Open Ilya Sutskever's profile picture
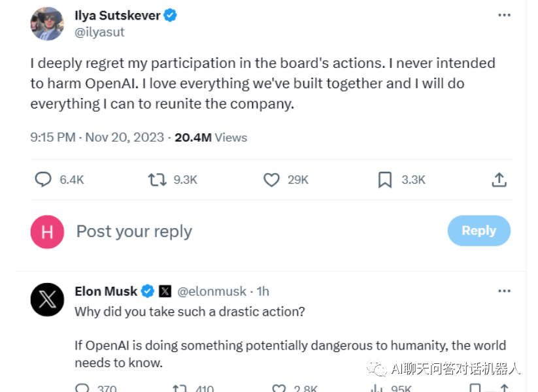Screen dimensions: 538x392 click(x=47, y=24)
